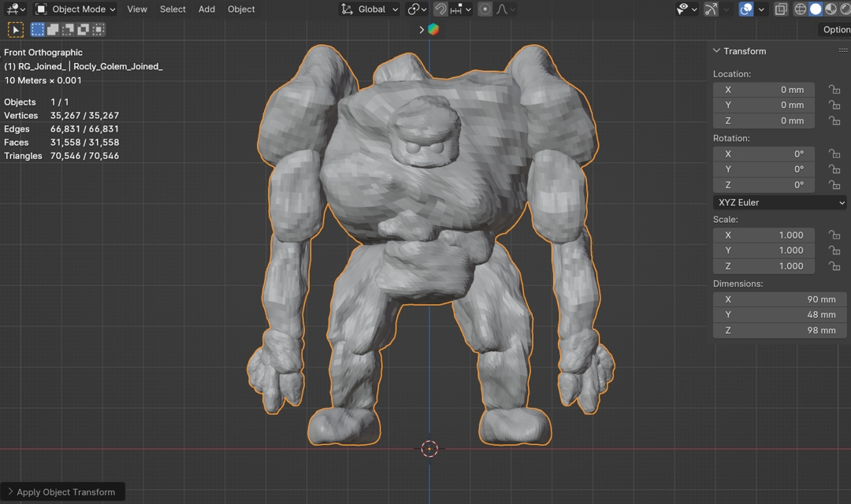Open Global transform orientation dropdown

pos(370,9)
